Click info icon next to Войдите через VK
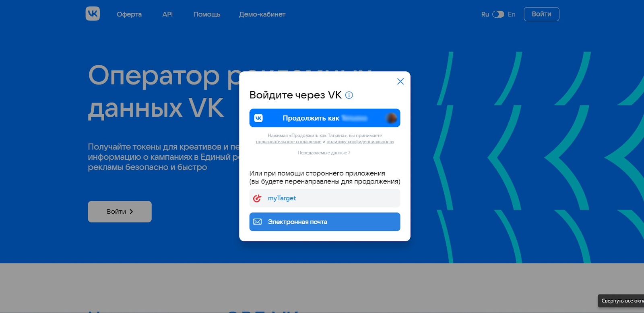The width and height of the screenshot is (644, 313). click(x=349, y=95)
